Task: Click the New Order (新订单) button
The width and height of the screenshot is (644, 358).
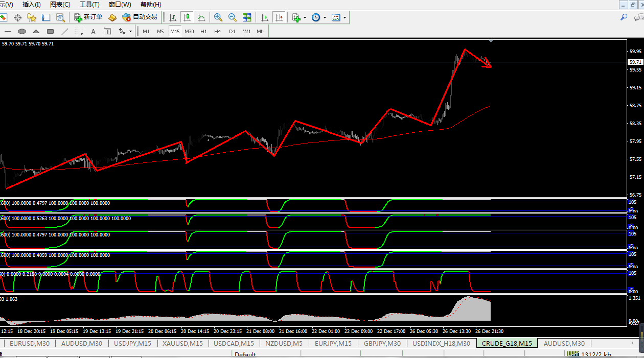Action: (88, 17)
